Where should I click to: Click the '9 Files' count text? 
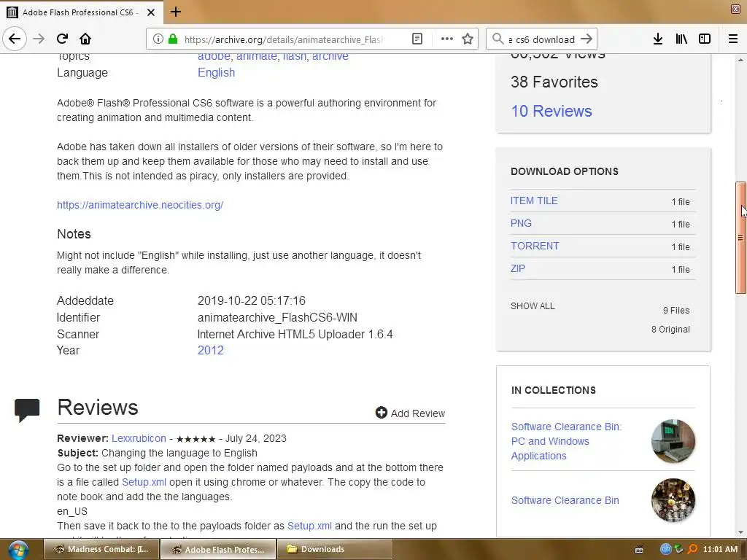tap(676, 310)
